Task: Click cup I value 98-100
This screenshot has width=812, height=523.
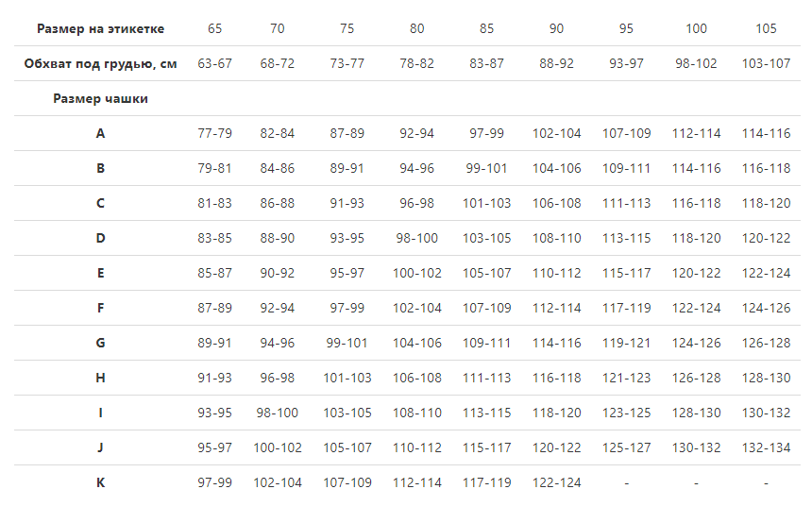Action: click(x=277, y=413)
